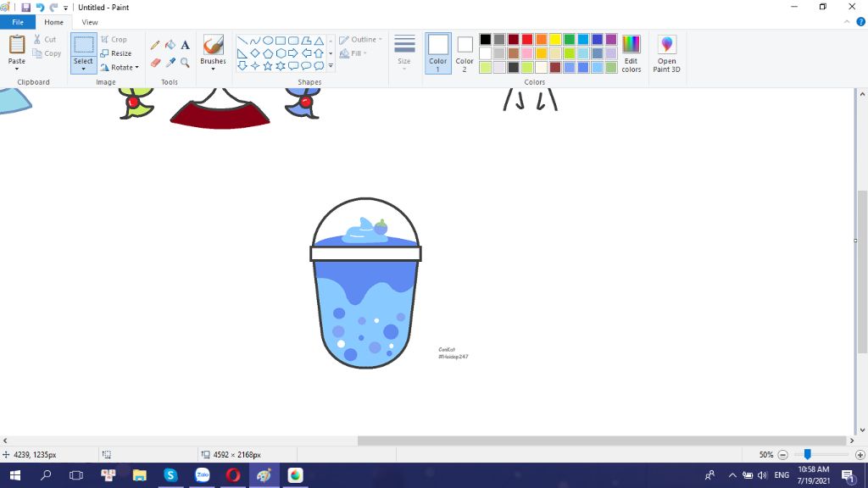Select the Color picker eyedropper tool
The width and height of the screenshot is (868, 488).
170,63
